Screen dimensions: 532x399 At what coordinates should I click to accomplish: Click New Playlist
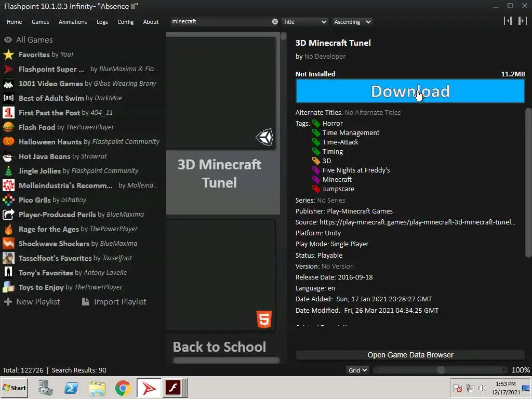click(x=32, y=302)
